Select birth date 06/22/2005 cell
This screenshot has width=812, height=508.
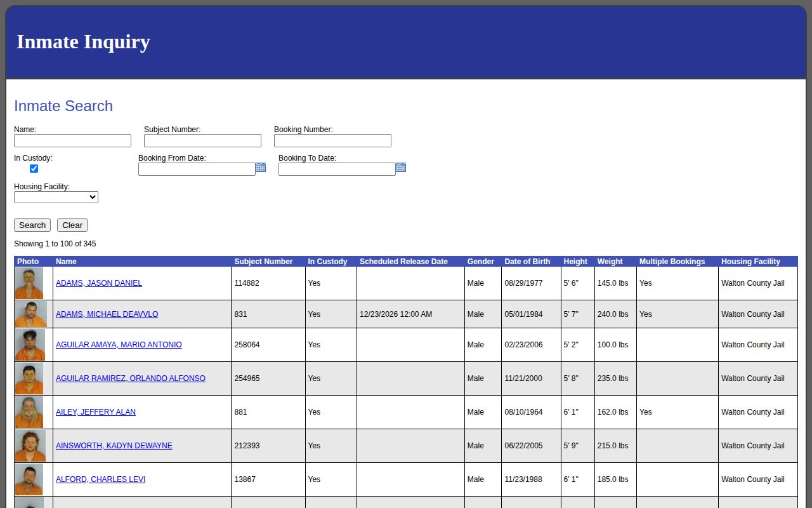coord(531,446)
